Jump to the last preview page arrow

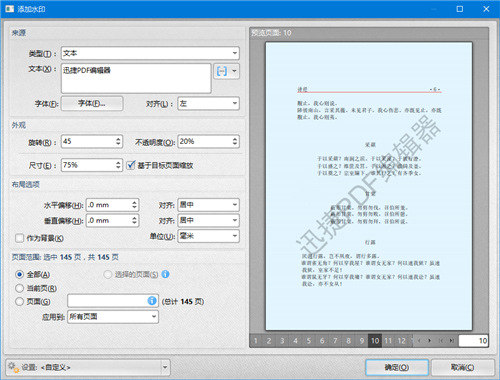pyautogui.click(x=451, y=341)
